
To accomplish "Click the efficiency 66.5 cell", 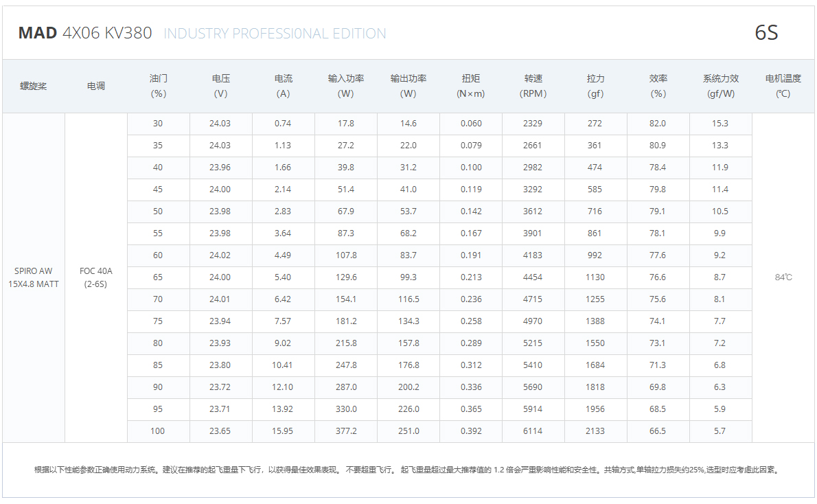I will (658, 431).
